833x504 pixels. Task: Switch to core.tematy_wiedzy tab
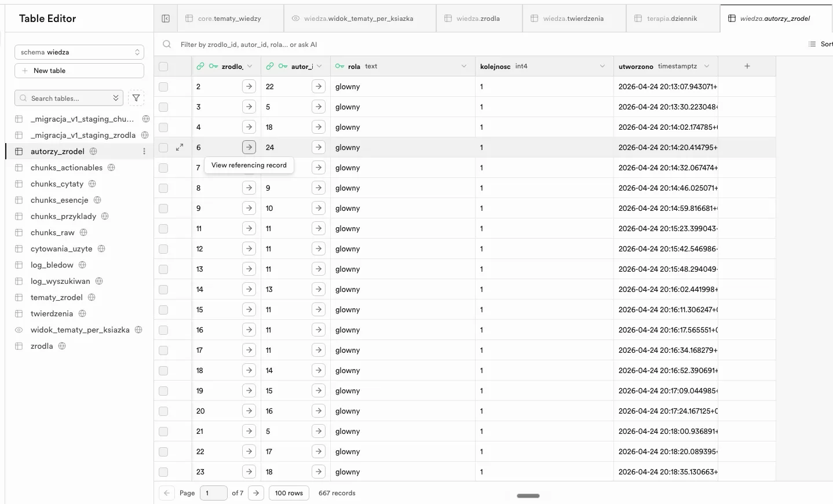tap(229, 19)
